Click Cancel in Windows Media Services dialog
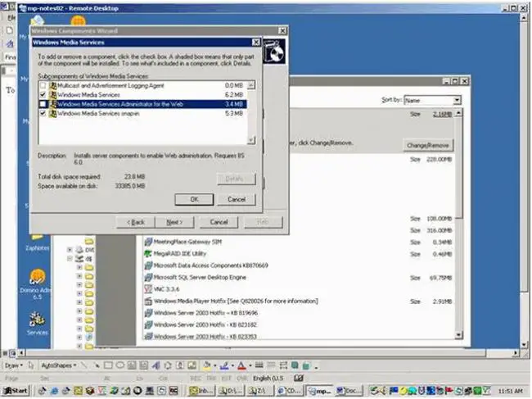This screenshot has height=399, width=532. click(x=237, y=199)
